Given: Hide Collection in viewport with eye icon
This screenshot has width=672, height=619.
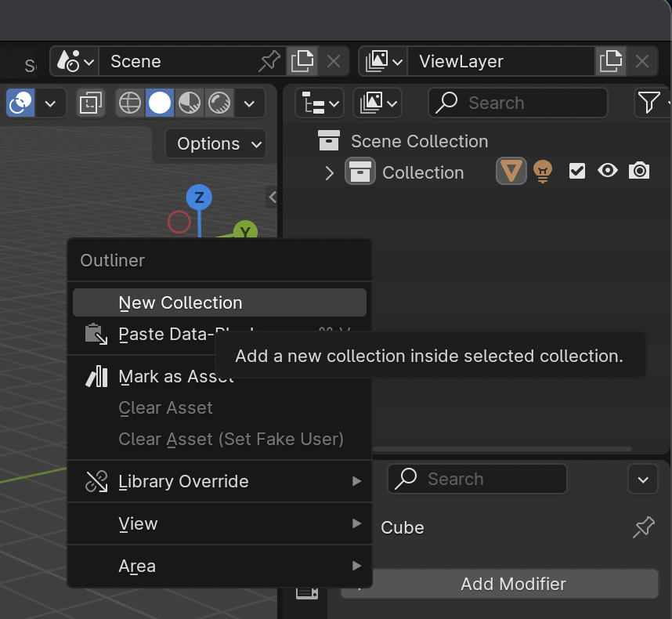Looking at the screenshot, I should (608, 171).
